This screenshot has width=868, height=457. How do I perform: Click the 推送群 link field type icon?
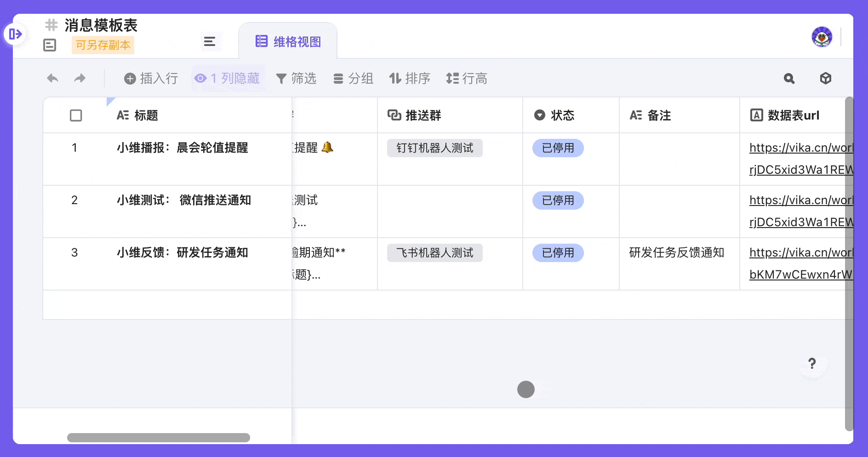coord(394,115)
